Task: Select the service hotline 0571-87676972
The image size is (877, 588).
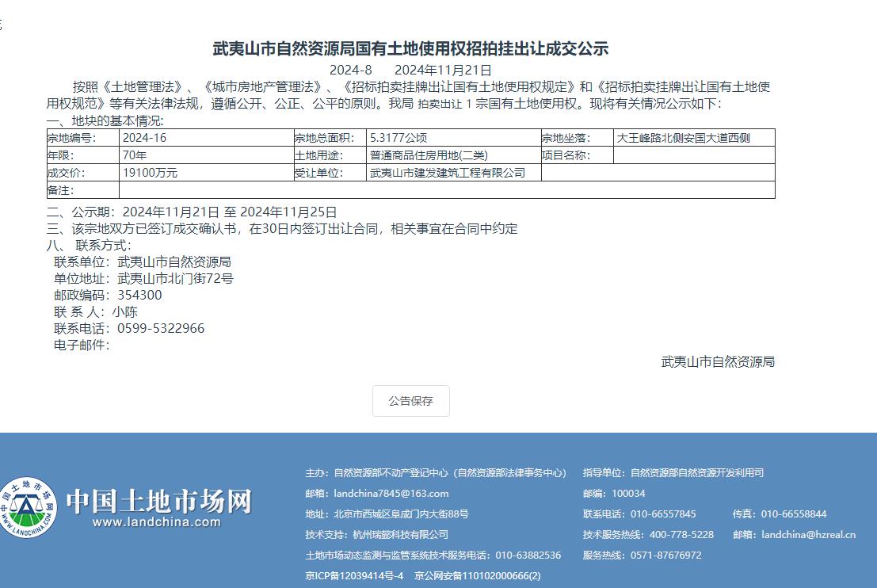Action: click(x=665, y=555)
